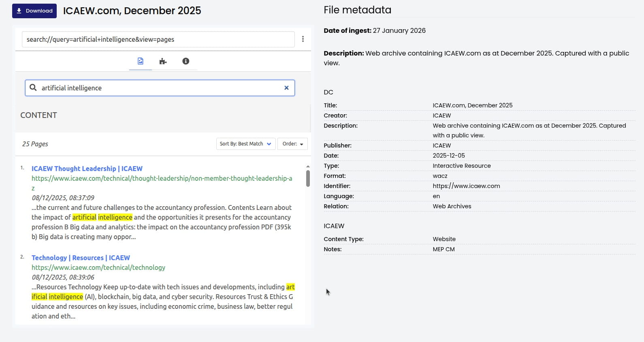The height and width of the screenshot is (342, 644).
Task: Click the search:// address bar
Action: [158, 39]
